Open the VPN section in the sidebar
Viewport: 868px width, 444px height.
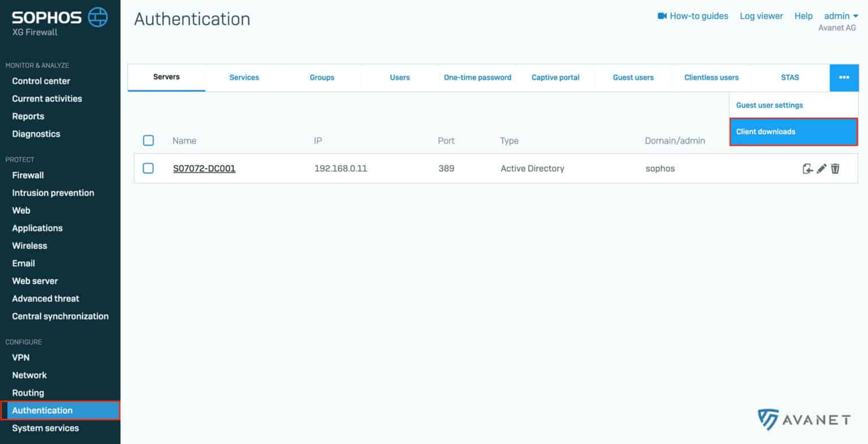pyautogui.click(x=20, y=357)
